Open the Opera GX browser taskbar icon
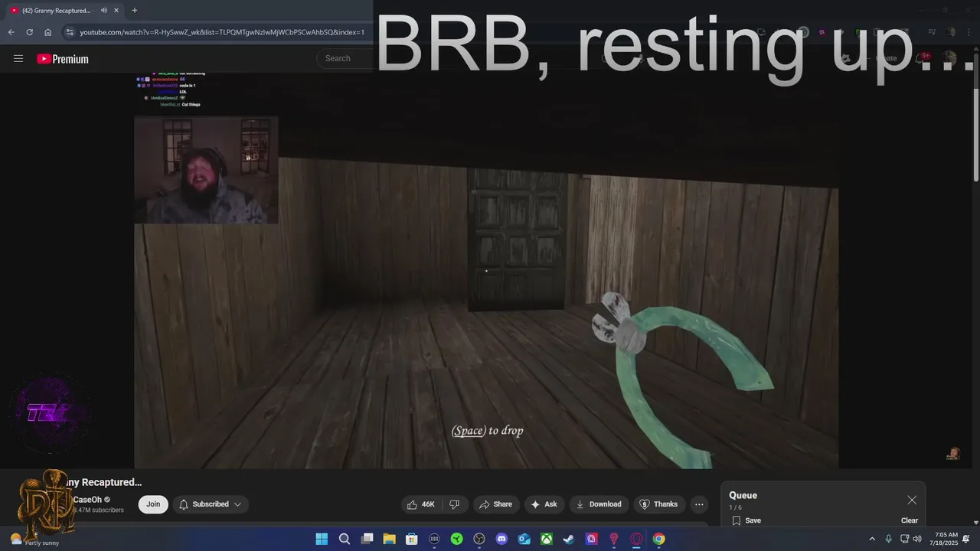Image resolution: width=980 pixels, height=551 pixels. coord(636,539)
